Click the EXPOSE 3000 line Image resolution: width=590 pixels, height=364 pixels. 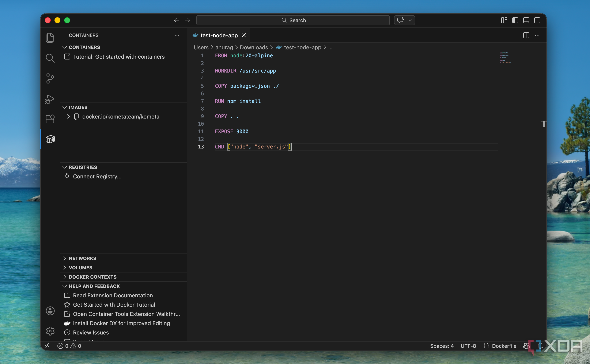232,131
